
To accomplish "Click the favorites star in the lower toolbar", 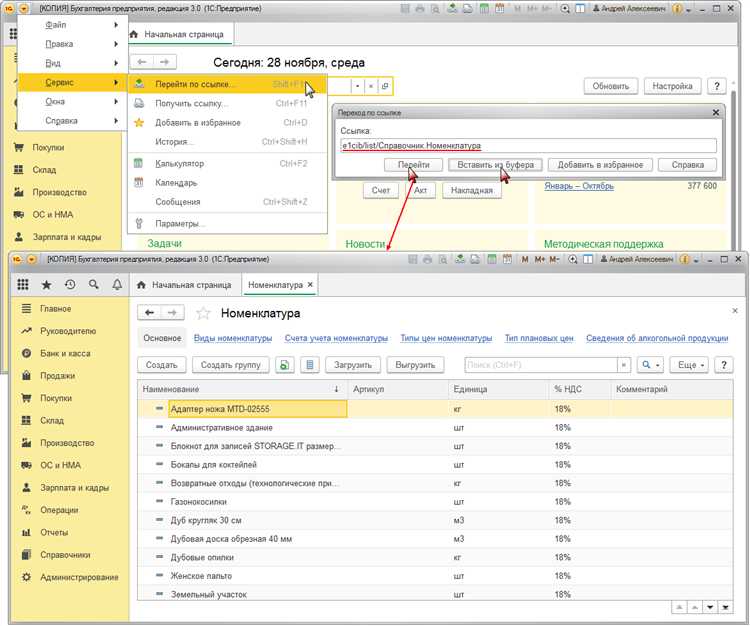I will [46, 285].
